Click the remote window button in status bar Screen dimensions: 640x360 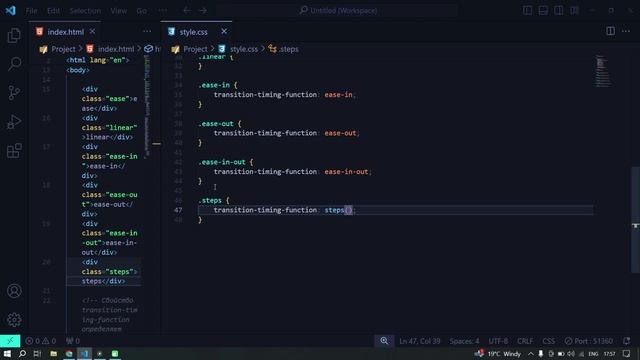(x=10, y=341)
